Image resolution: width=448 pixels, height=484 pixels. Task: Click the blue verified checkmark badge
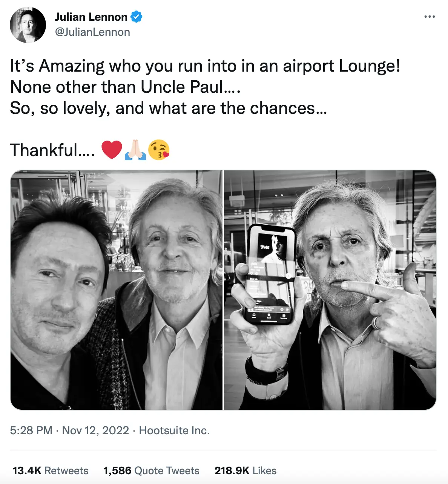click(136, 17)
